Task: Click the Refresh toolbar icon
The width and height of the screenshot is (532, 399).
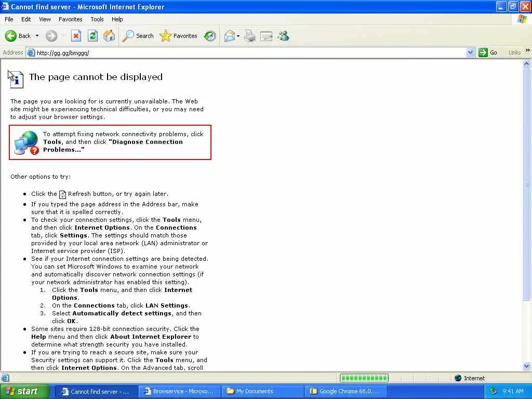Action: pyautogui.click(x=92, y=36)
